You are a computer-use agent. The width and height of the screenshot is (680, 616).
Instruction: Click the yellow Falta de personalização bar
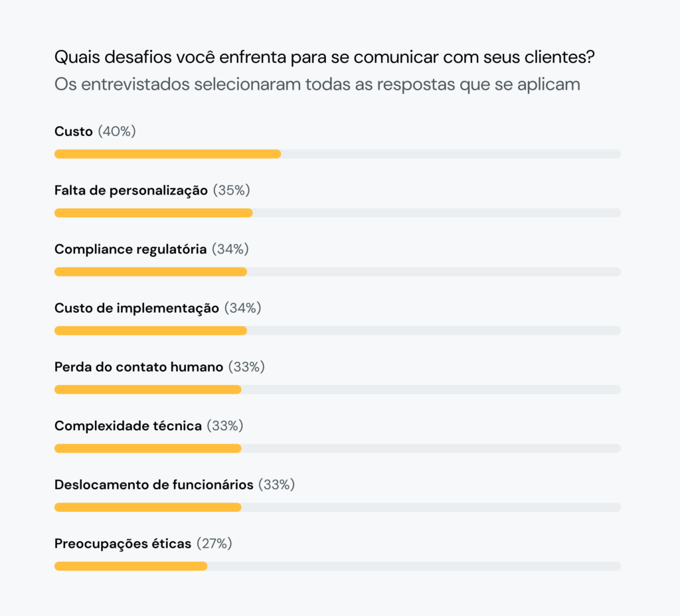[x=153, y=213]
